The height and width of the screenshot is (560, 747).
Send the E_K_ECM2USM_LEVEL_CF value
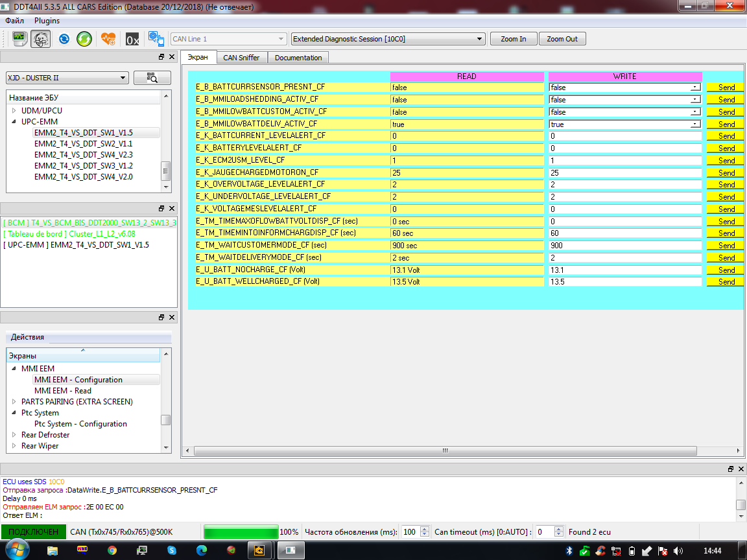coord(726,161)
